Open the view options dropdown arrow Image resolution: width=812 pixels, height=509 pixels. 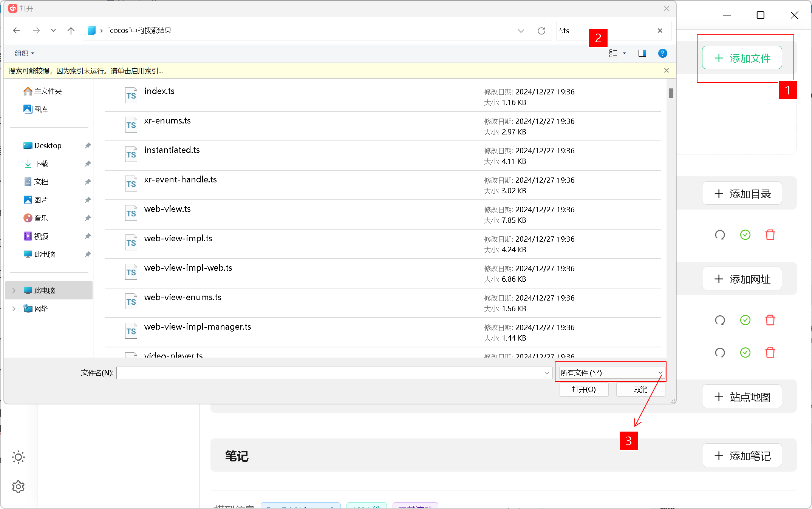624,53
